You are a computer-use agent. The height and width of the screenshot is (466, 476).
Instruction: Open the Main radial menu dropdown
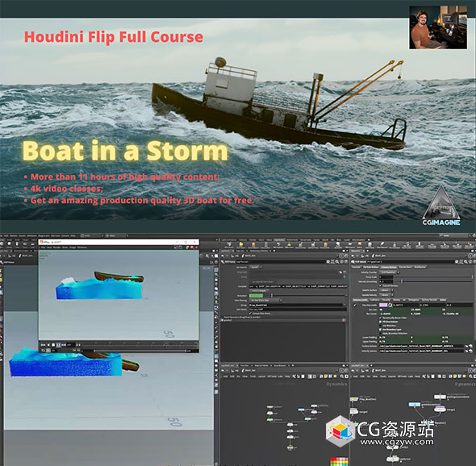pyautogui.click(x=117, y=235)
